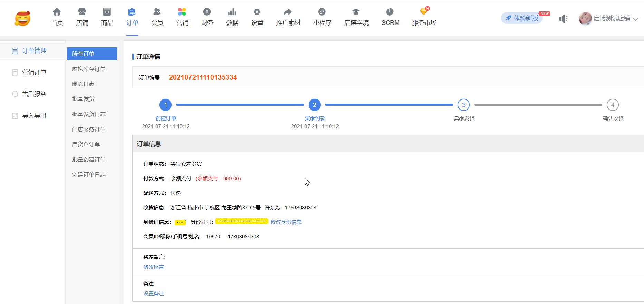644x304 pixels.
Task: Open the settings (设置) gear icon
Action: pyautogui.click(x=257, y=12)
